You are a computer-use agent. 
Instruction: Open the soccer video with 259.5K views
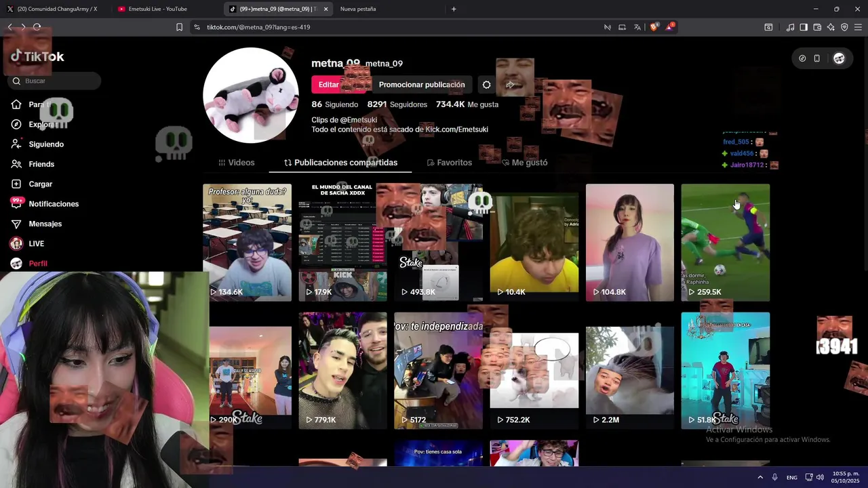click(726, 242)
